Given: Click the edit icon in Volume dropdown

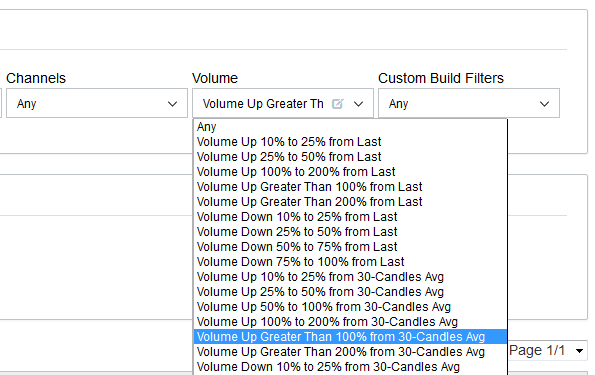Looking at the screenshot, I should click(x=337, y=104).
